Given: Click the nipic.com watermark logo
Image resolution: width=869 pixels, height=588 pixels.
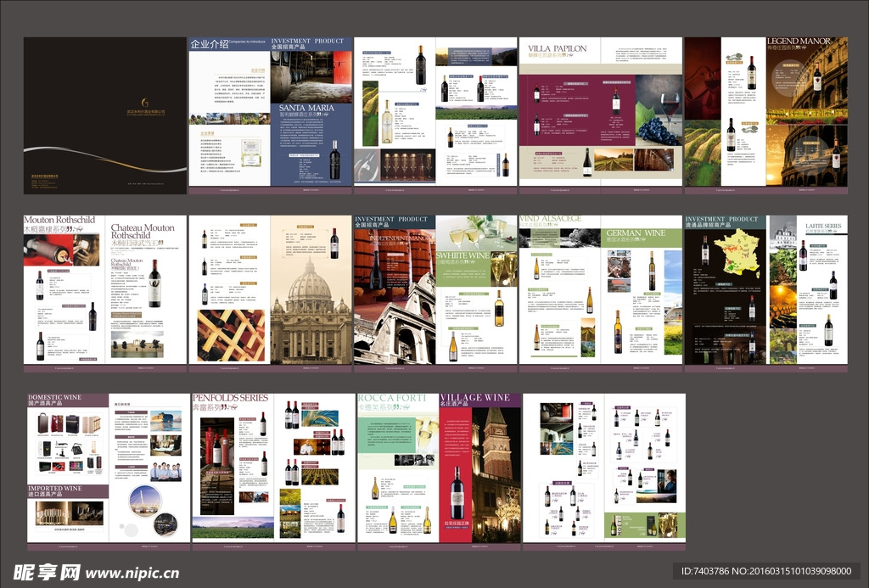Looking at the screenshot, I should (x=90, y=572).
